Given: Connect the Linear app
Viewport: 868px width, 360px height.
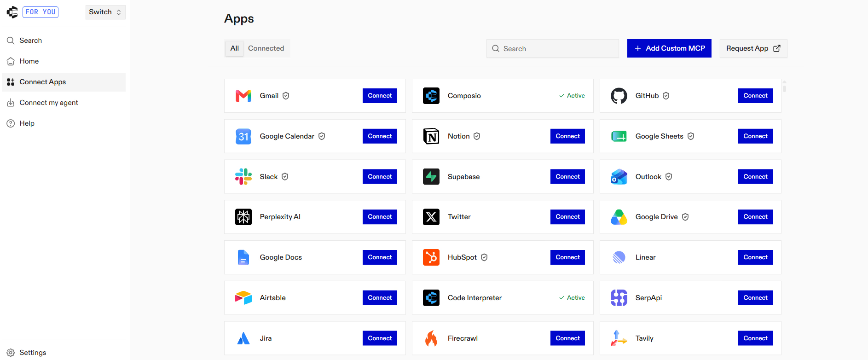Looking at the screenshot, I should coord(755,257).
